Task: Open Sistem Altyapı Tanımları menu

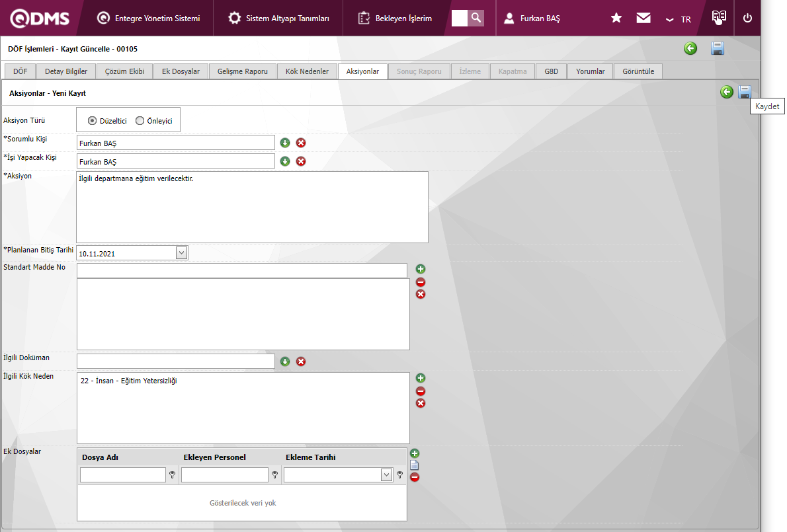Action: point(278,18)
